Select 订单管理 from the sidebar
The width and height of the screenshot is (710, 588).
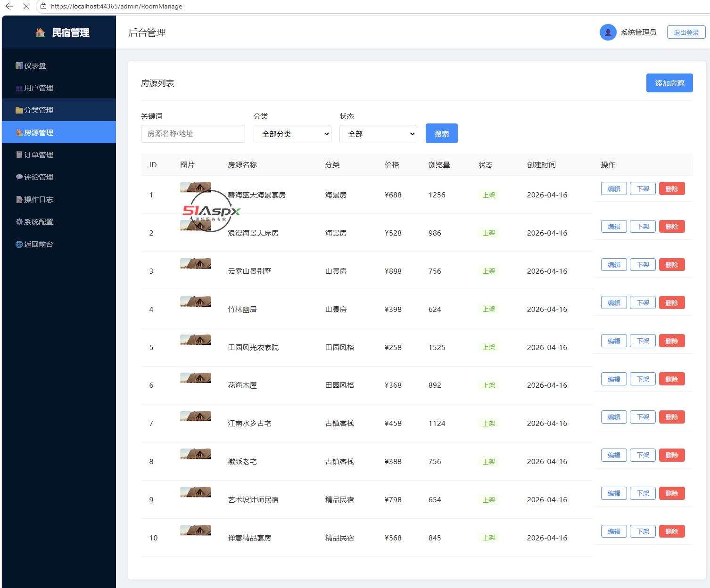(x=59, y=155)
